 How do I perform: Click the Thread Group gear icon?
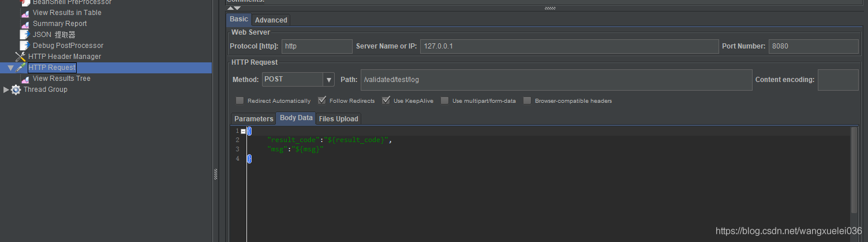[16, 90]
